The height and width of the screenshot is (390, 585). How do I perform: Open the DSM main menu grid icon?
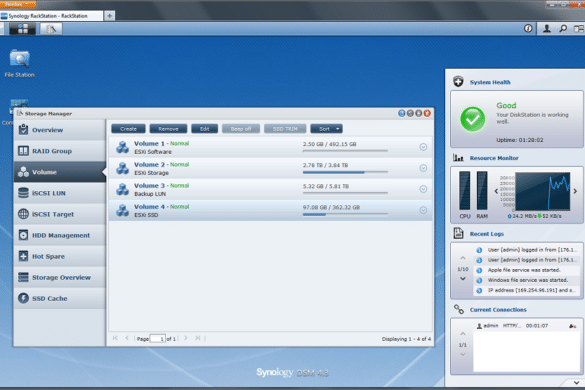tap(23, 29)
